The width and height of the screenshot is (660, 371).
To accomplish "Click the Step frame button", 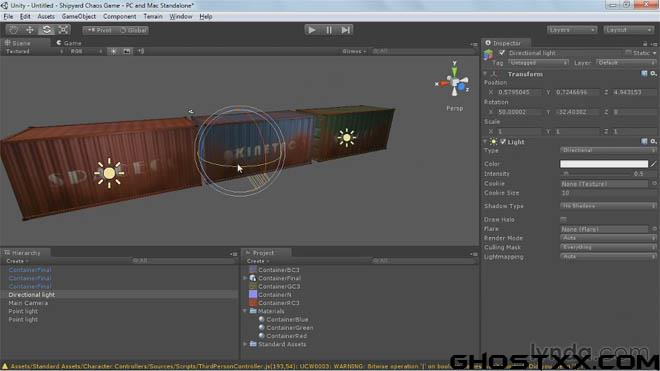I will [x=346, y=30].
